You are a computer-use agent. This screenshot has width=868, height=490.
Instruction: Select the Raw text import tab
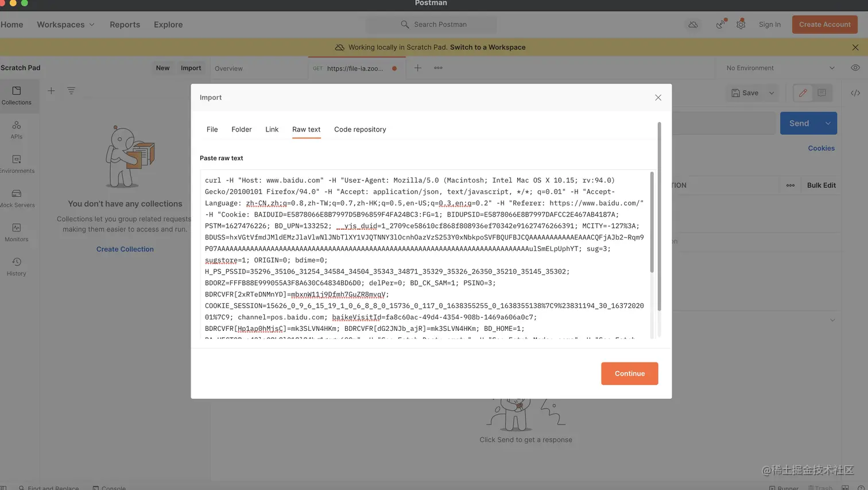306,129
